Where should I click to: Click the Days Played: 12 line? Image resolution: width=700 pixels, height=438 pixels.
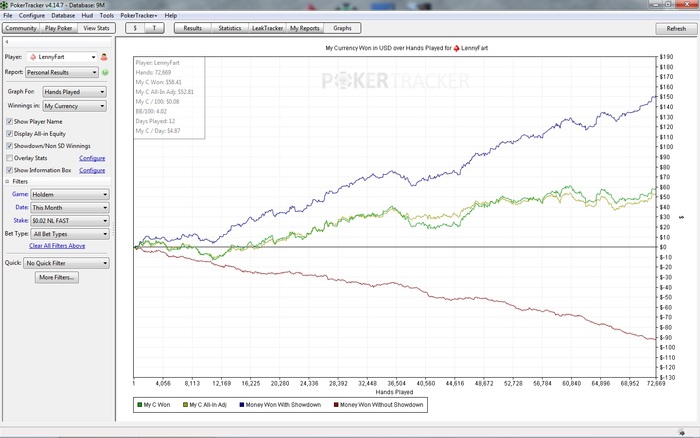pyautogui.click(x=155, y=121)
